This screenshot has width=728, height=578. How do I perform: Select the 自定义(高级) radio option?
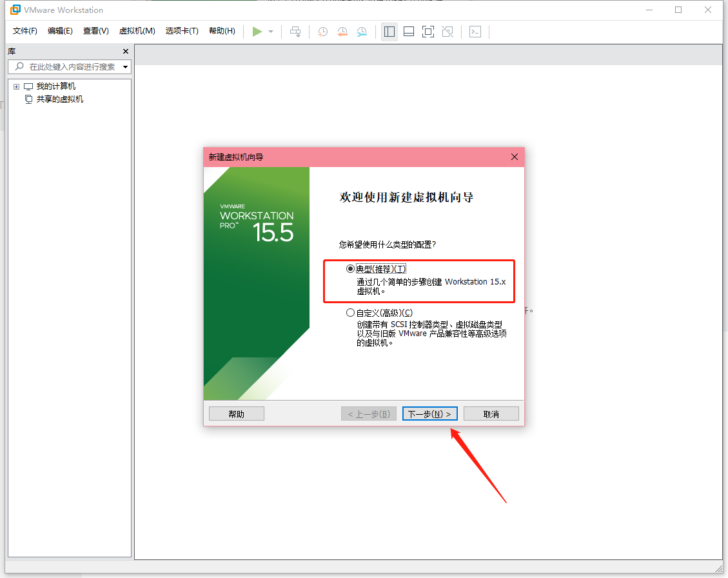(x=350, y=313)
